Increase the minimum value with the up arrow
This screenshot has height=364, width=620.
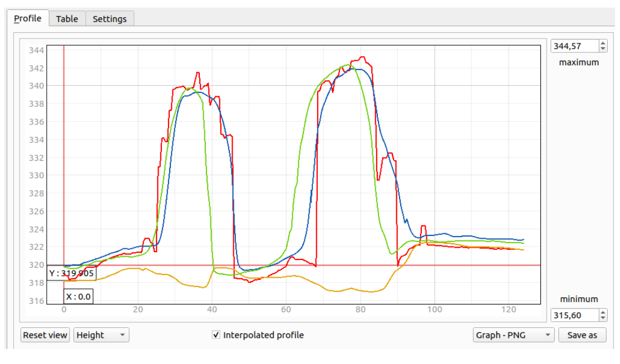tap(603, 312)
